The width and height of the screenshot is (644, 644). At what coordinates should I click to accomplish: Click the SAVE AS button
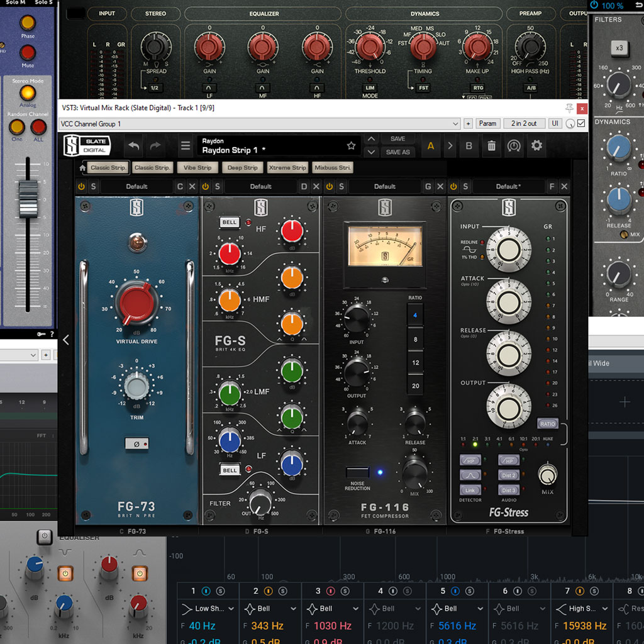(397, 152)
